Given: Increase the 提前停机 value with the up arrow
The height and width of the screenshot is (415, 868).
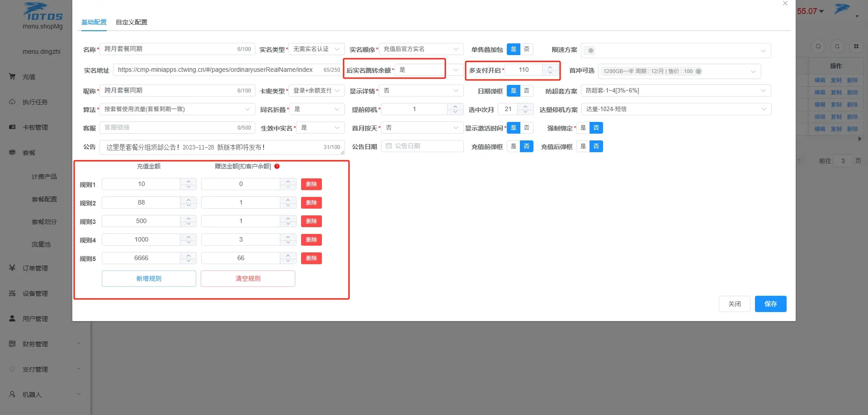Looking at the screenshot, I should [455, 107].
